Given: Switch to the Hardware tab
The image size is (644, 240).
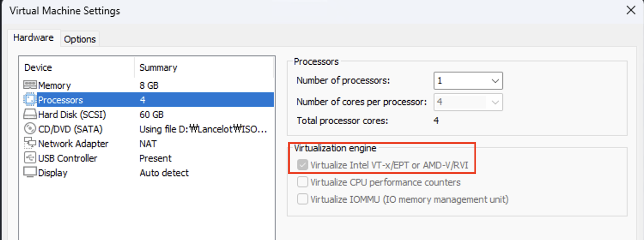Looking at the screenshot, I should (33, 37).
